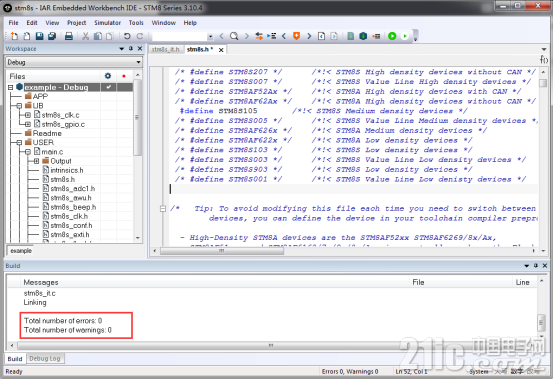Expand the stm8s_gpio.c node
The image size is (553, 380).
pos(28,124)
